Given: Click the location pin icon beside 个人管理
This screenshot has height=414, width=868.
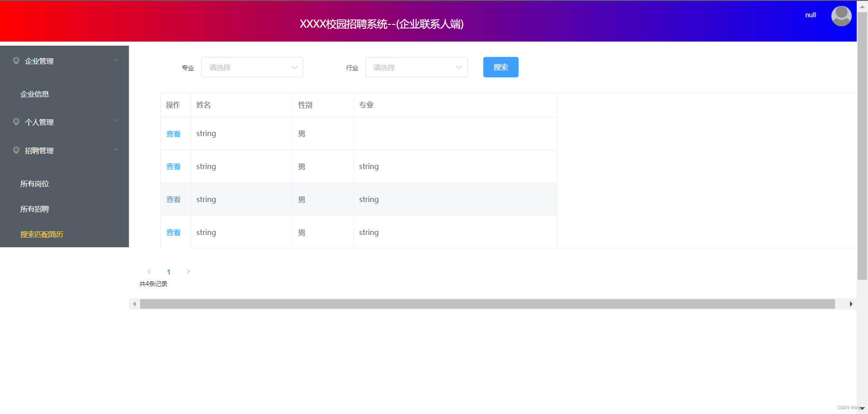Looking at the screenshot, I should 16,122.
